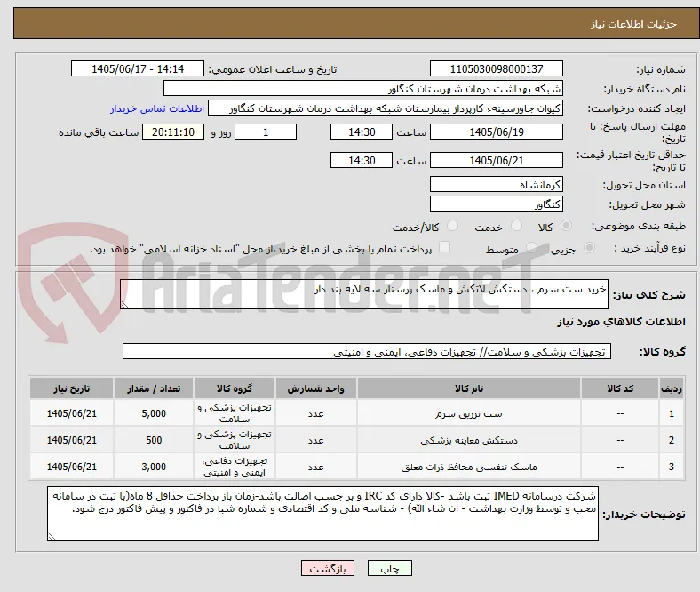Select the متوسط purchase type radio

click(531, 247)
